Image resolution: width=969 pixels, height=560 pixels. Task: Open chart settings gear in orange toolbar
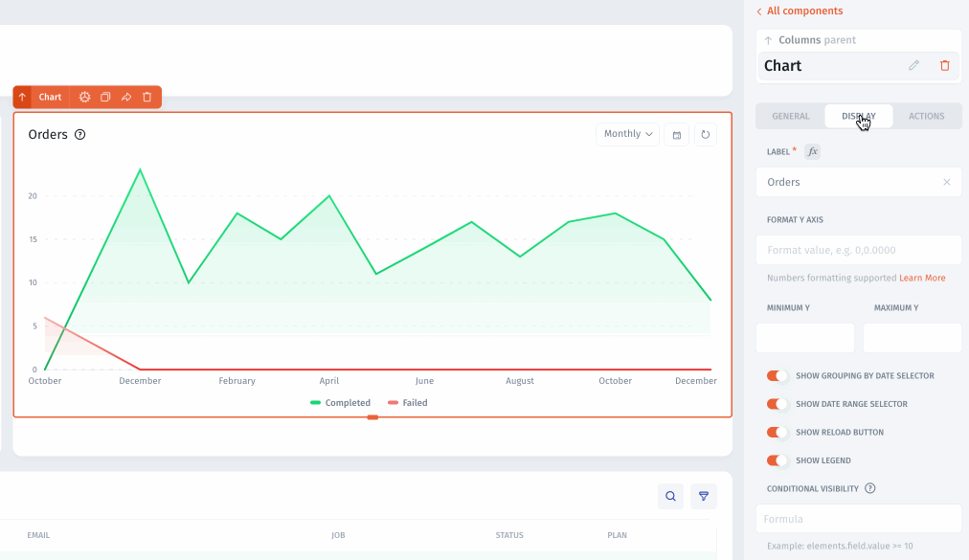click(85, 98)
